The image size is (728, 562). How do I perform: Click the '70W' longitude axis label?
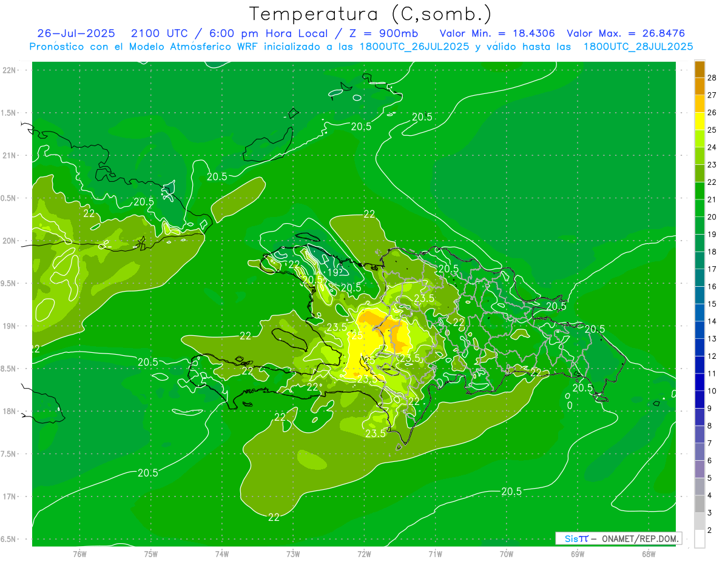point(507,554)
